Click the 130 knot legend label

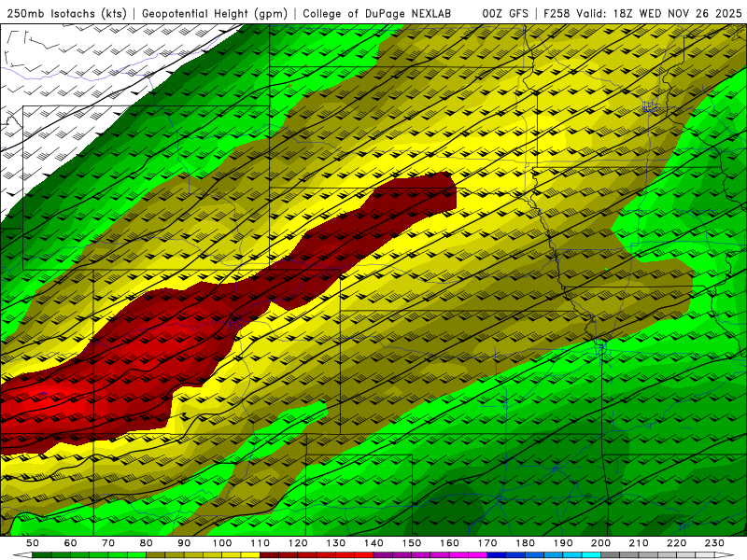point(335,543)
